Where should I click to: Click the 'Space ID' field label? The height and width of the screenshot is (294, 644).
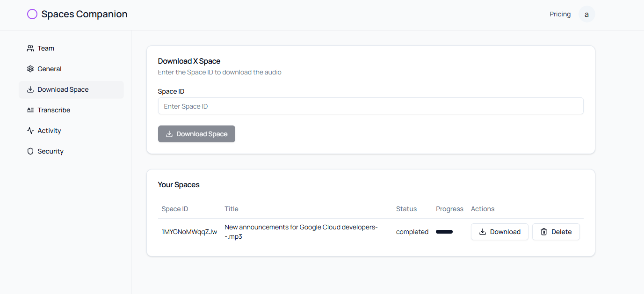[x=171, y=91]
